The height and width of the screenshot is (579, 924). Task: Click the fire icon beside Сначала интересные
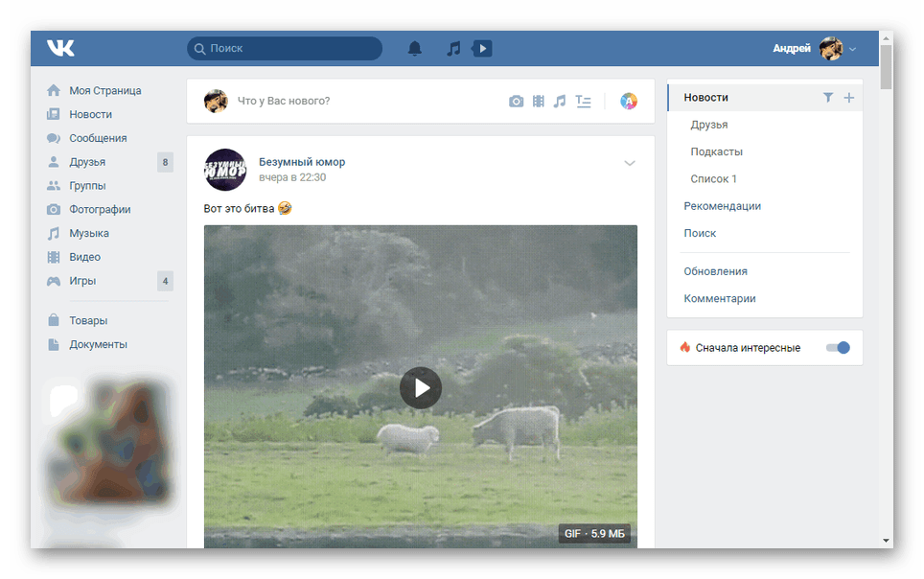684,347
